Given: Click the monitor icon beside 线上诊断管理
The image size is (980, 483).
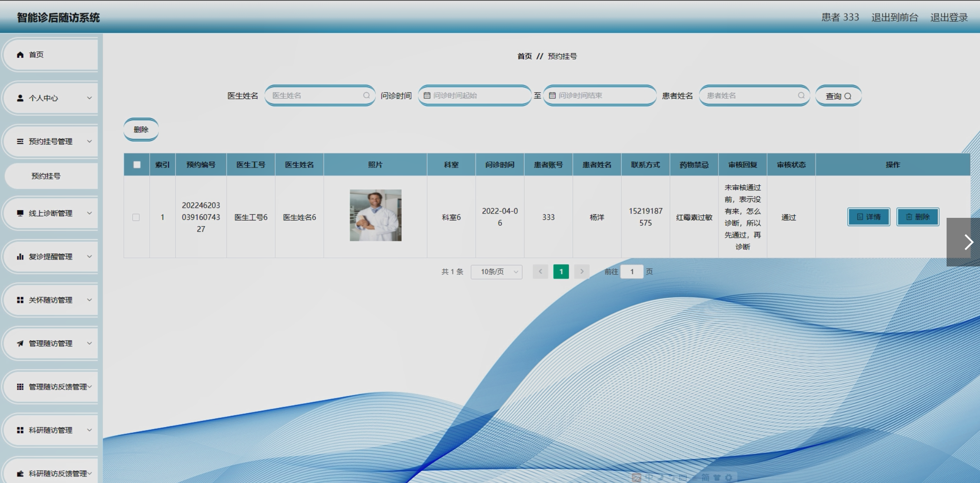Looking at the screenshot, I should pyautogui.click(x=20, y=213).
